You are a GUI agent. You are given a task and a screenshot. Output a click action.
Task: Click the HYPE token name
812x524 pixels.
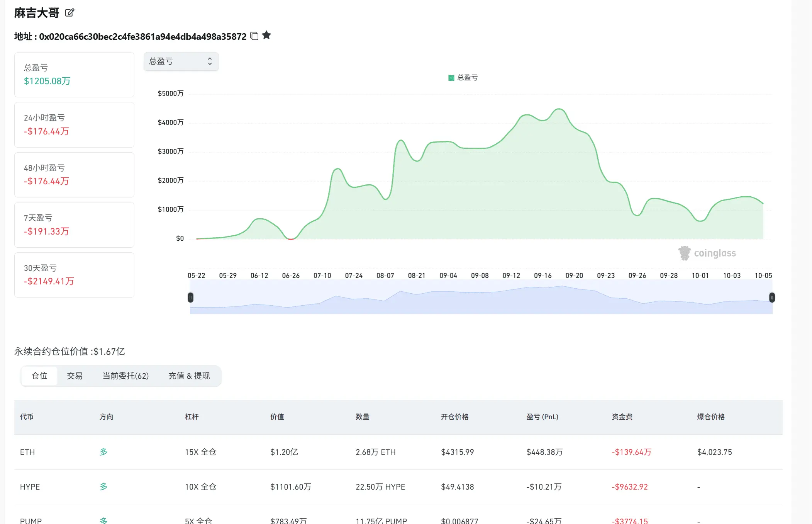(30, 487)
